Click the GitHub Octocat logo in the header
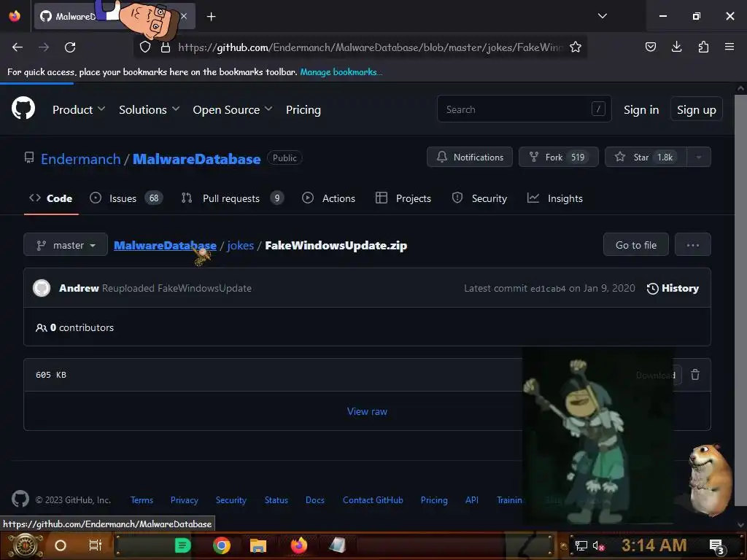747x560 pixels. (x=23, y=109)
